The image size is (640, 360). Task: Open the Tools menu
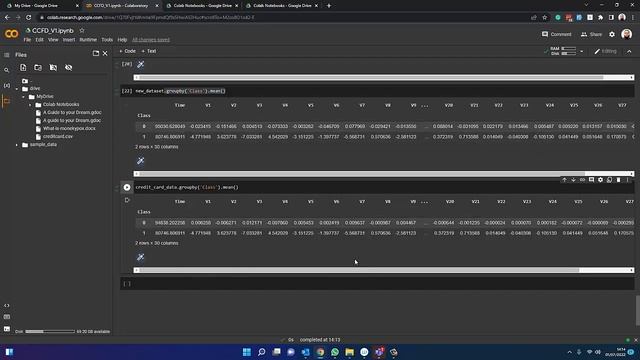[x=107, y=40]
